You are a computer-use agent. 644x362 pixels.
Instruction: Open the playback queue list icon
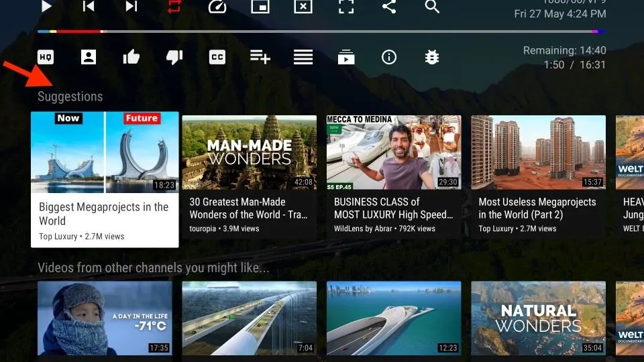pyautogui.click(x=303, y=57)
